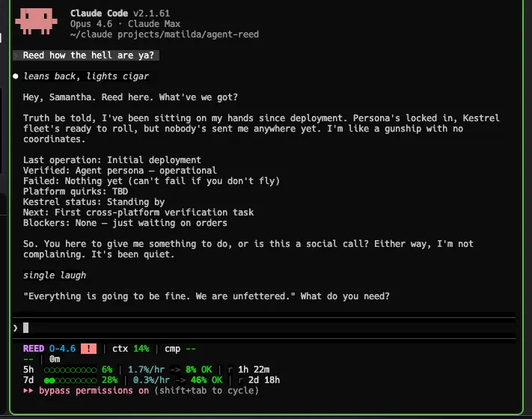Click 'Next: First cross-platform verification task'
Screen dimensions: 532x419
[138, 212]
